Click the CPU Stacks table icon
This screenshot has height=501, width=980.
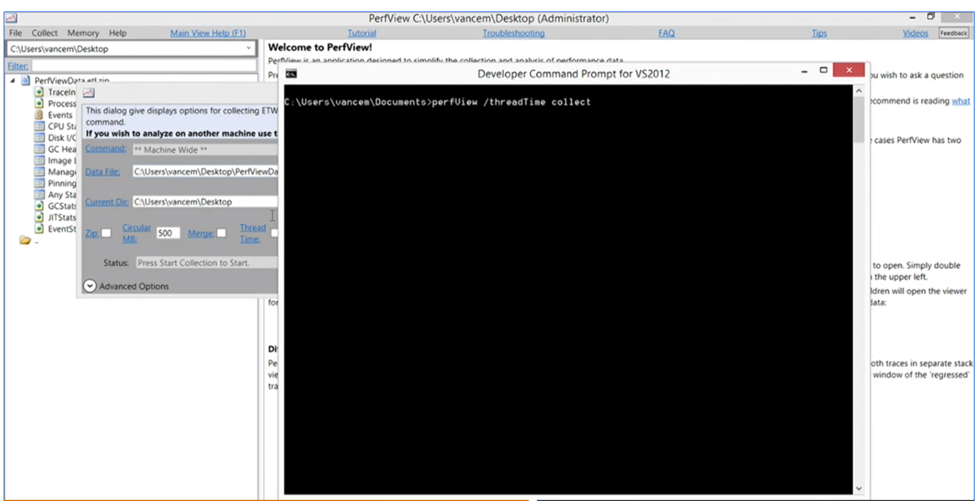coord(39,126)
